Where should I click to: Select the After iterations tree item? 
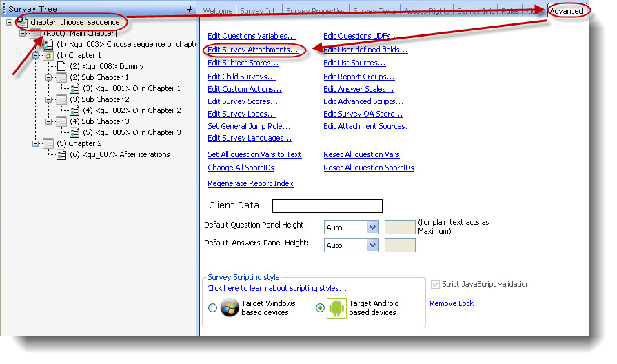(120, 154)
